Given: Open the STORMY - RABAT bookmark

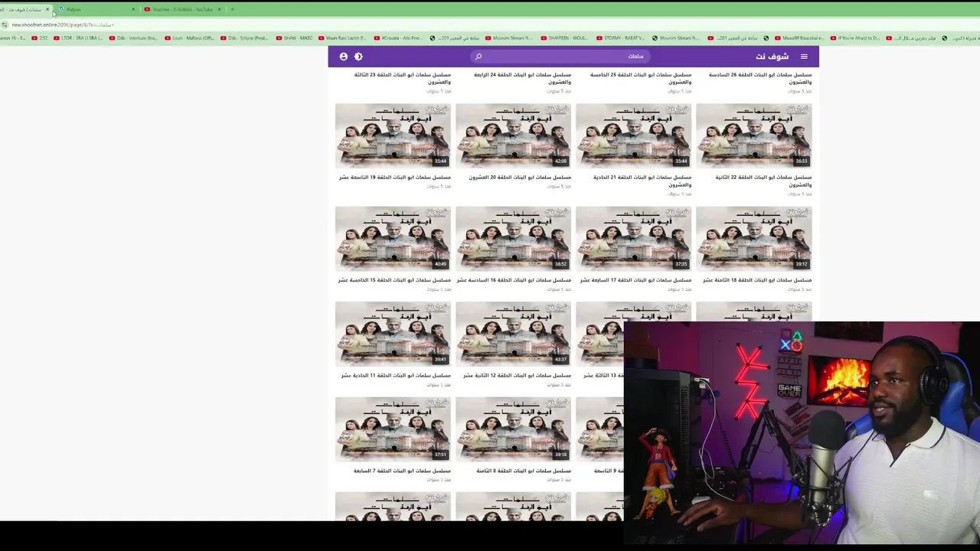Looking at the screenshot, I should point(620,38).
